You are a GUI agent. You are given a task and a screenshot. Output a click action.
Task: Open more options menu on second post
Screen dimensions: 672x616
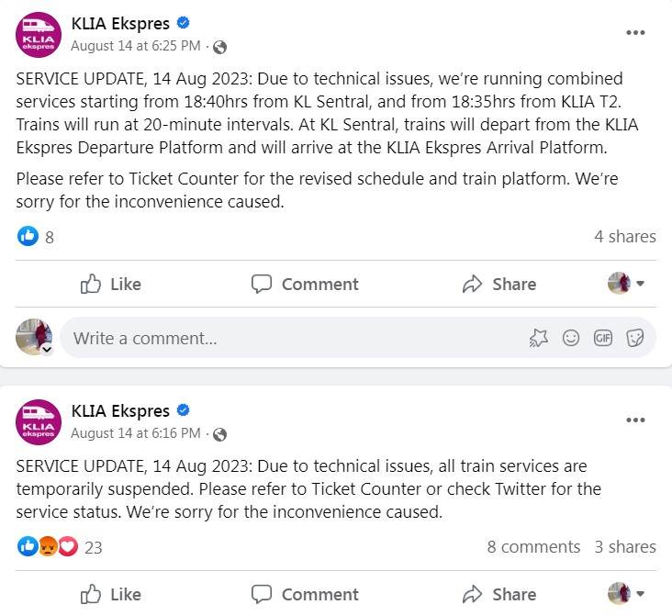(635, 420)
